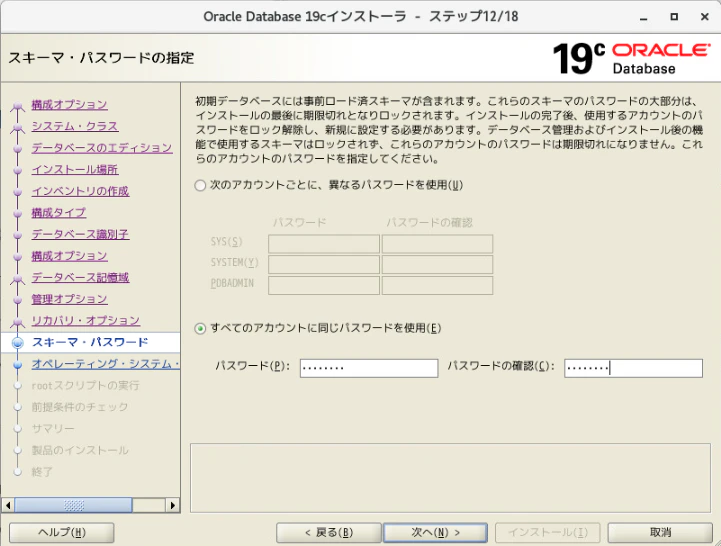Go to 構成タイプ step
This screenshot has width=721, height=546.
pyautogui.click(x=58, y=213)
